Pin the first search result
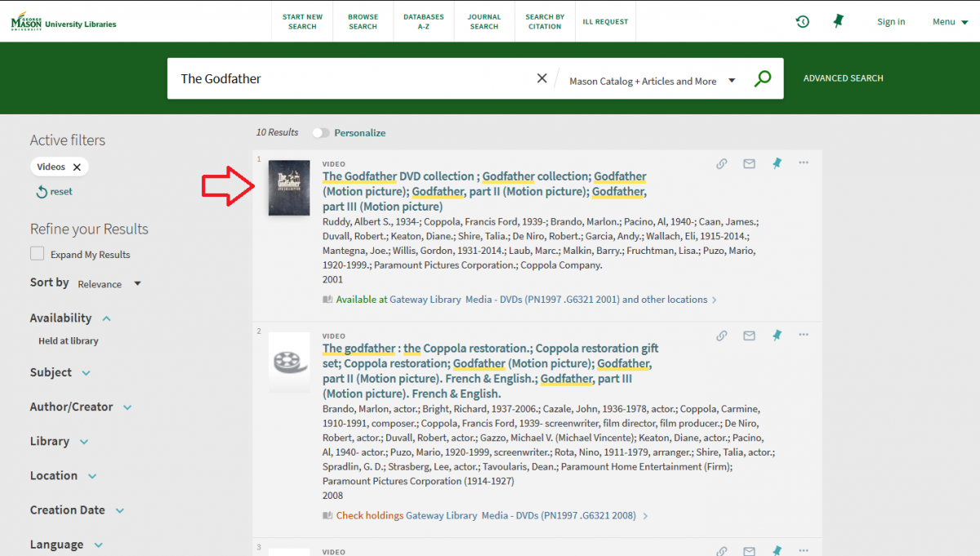 click(776, 163)
